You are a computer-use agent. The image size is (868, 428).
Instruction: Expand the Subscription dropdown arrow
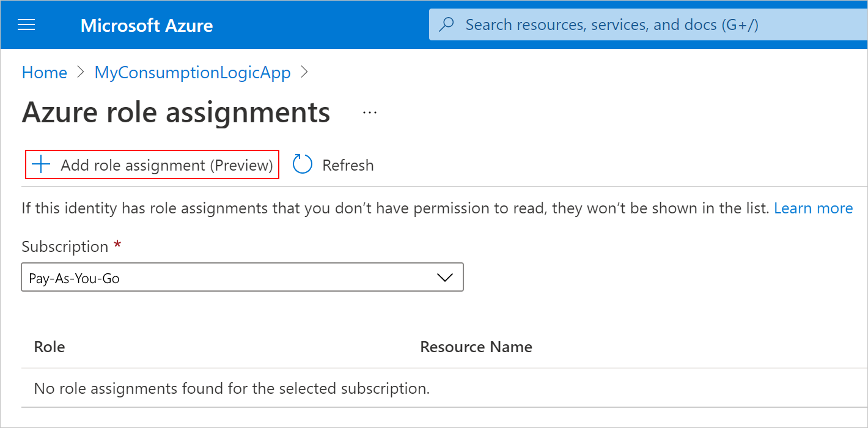[x=445, y=278]
